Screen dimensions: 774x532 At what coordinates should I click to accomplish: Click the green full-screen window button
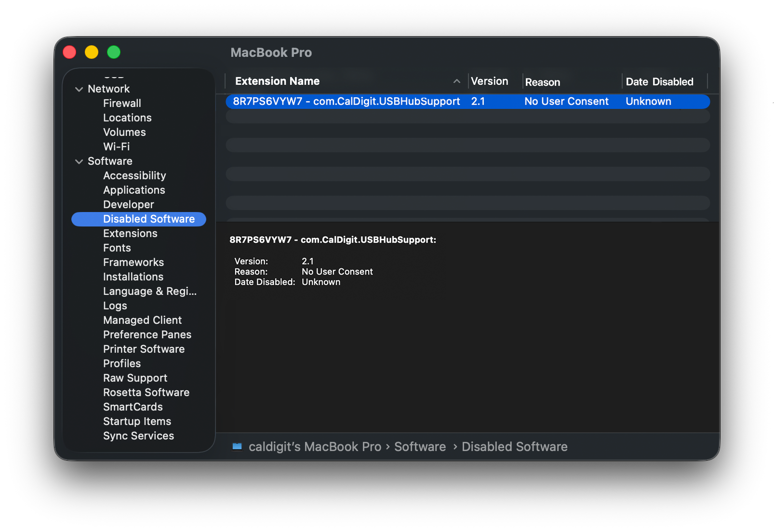(x=114, y=52)
